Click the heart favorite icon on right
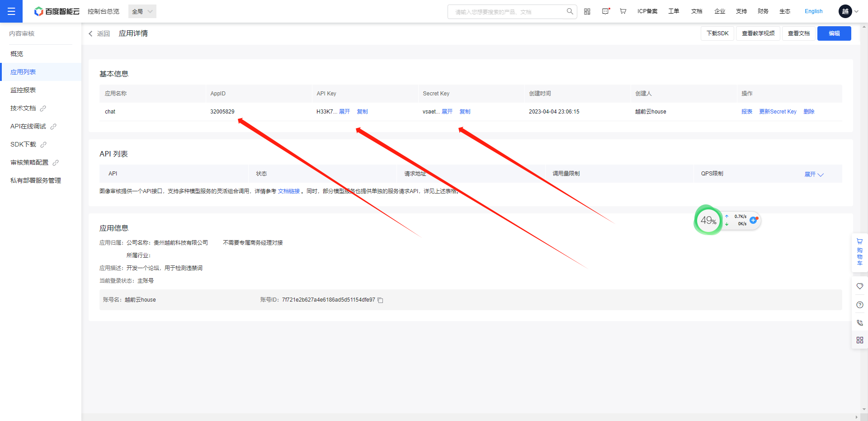 (859, 286)
